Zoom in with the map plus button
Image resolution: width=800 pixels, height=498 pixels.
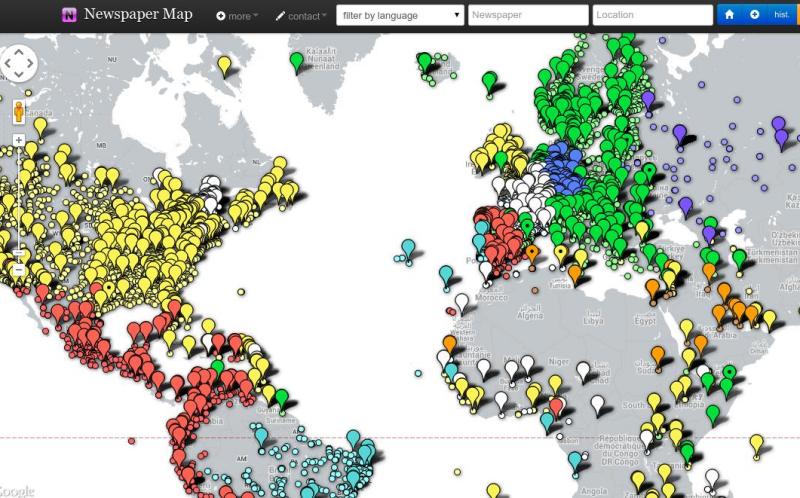[19, 140]
